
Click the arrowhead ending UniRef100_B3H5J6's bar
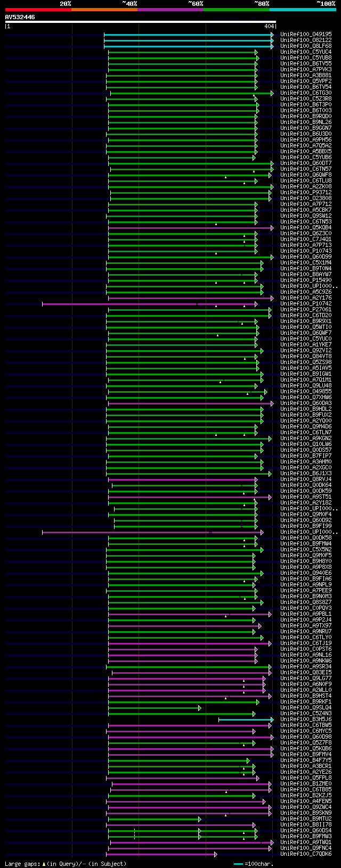tap(272, 720)
